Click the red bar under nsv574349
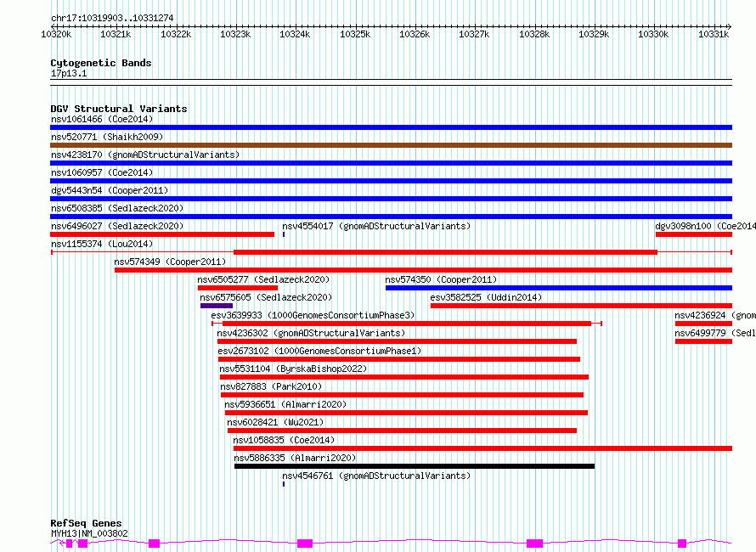The width and height of the screenshot is (756, 552). coord(423,270)
